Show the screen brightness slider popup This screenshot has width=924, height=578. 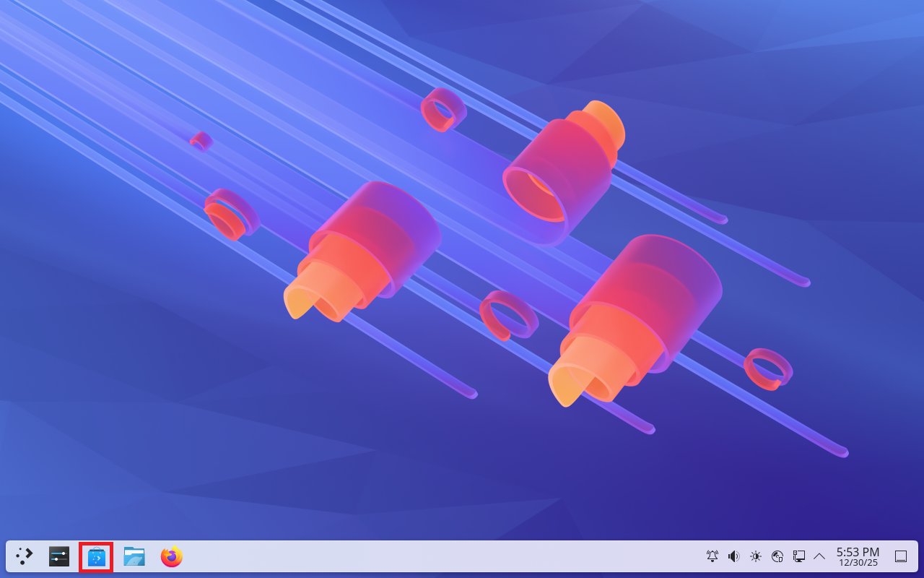click(756, 556)
